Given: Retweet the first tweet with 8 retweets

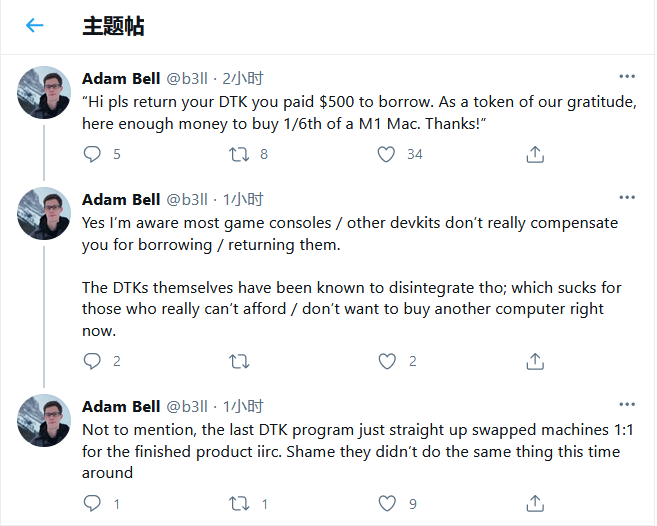Looking at the screenshot, I should (239, 154).
